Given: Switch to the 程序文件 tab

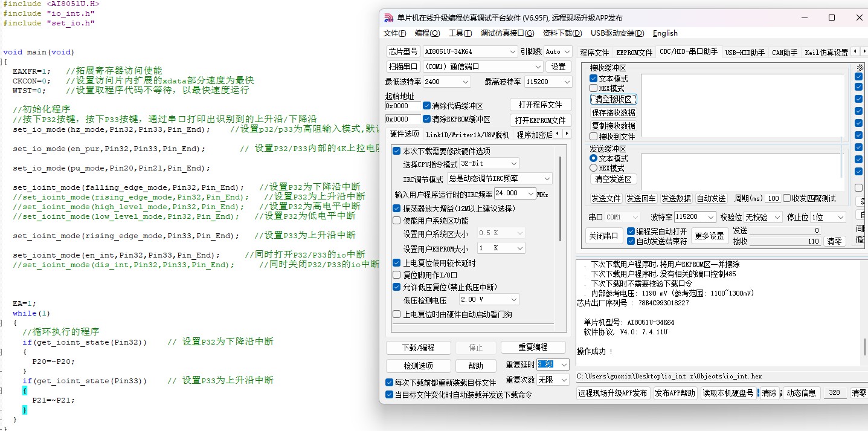Looking at the screenshot, I should click(x=595, y=53).
